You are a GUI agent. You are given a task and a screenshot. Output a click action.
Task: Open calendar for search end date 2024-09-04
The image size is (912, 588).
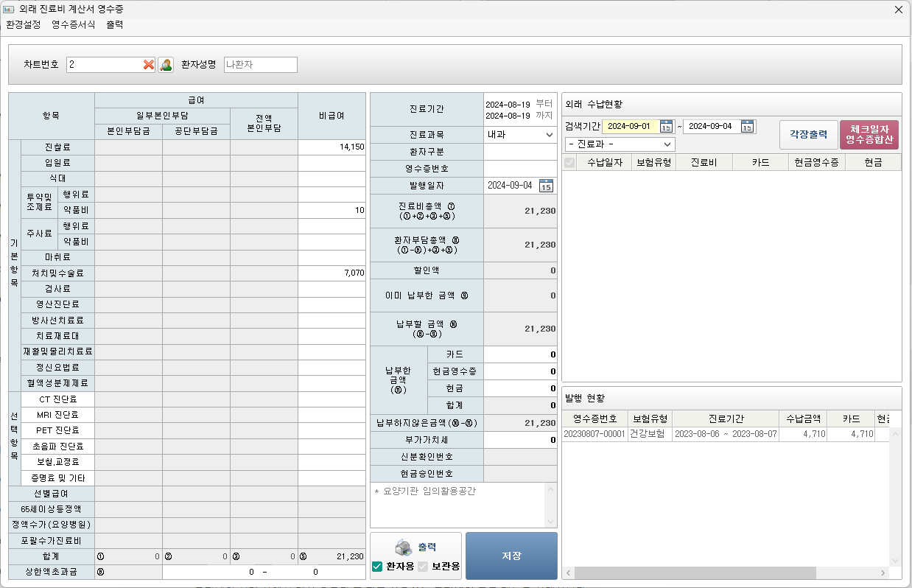[x=747, y=126]
